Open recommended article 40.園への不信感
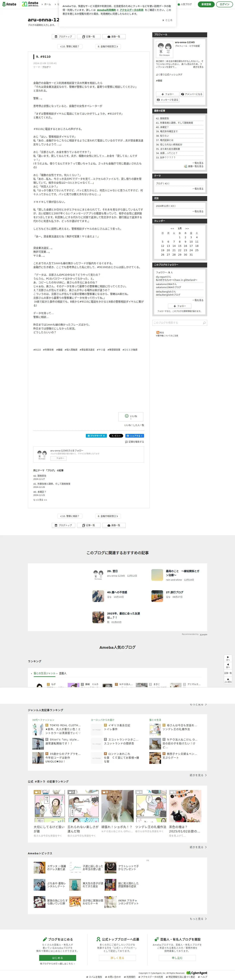The width and height of the screenshot is (235, 980). [117, 592]
